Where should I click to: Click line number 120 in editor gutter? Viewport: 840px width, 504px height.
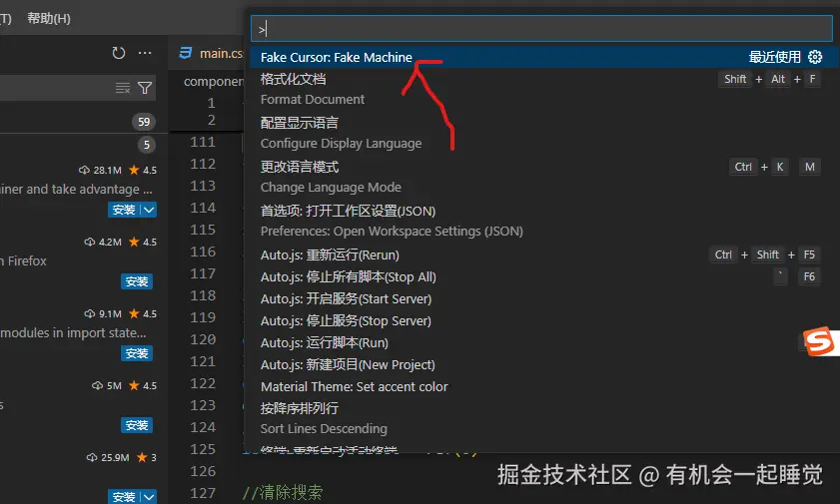tap(203, 339)
